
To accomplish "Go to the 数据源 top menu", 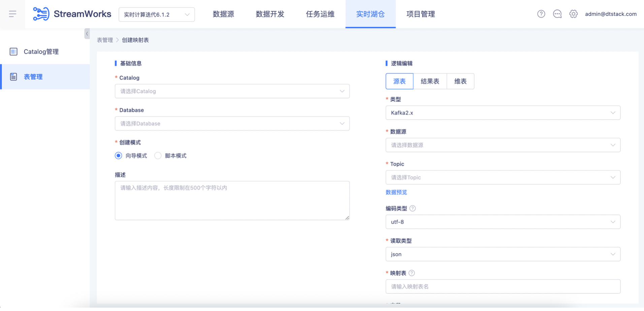I will [x=223, y=14].
